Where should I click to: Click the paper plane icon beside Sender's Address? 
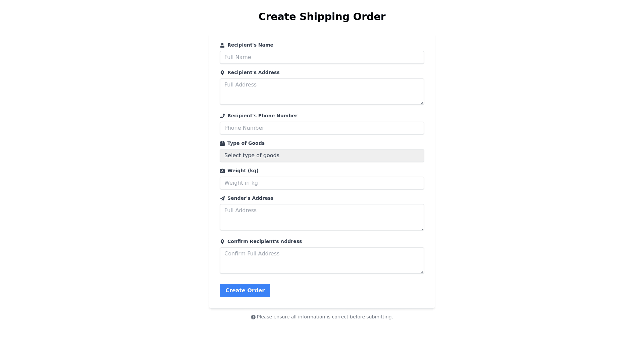222,198
